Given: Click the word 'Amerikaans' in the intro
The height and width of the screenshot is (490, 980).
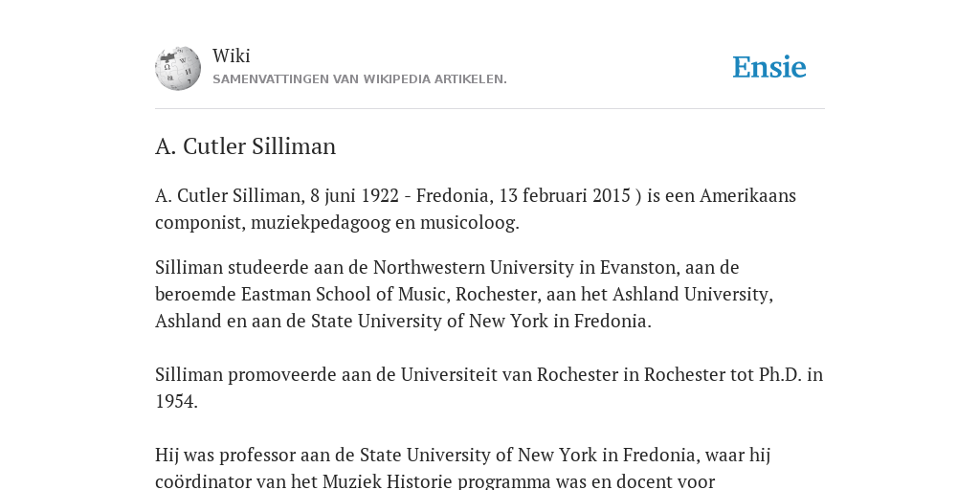Looking at the screenshot, I should click(747, 195).
